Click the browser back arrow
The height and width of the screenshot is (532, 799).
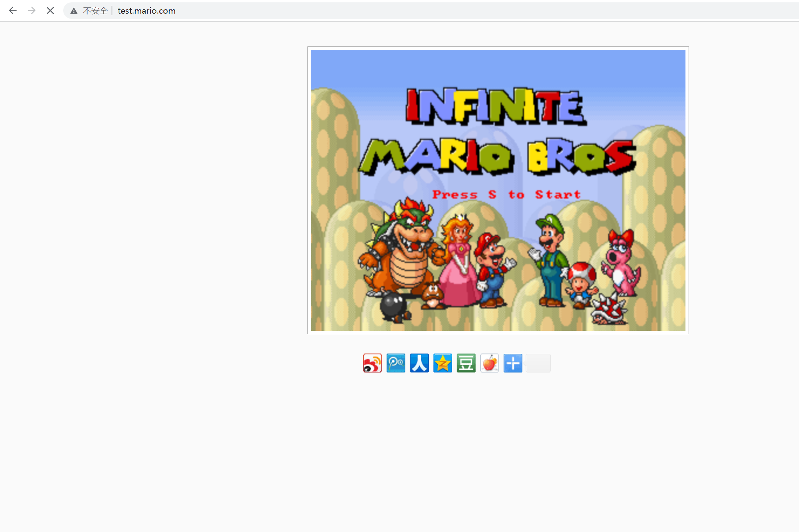tap(13, 11)
